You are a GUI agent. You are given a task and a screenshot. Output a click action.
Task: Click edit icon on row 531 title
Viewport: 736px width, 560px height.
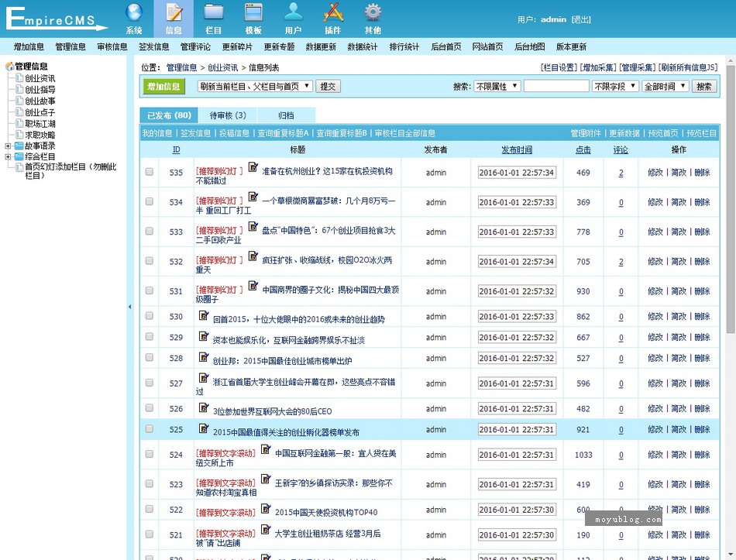point(253,286)
